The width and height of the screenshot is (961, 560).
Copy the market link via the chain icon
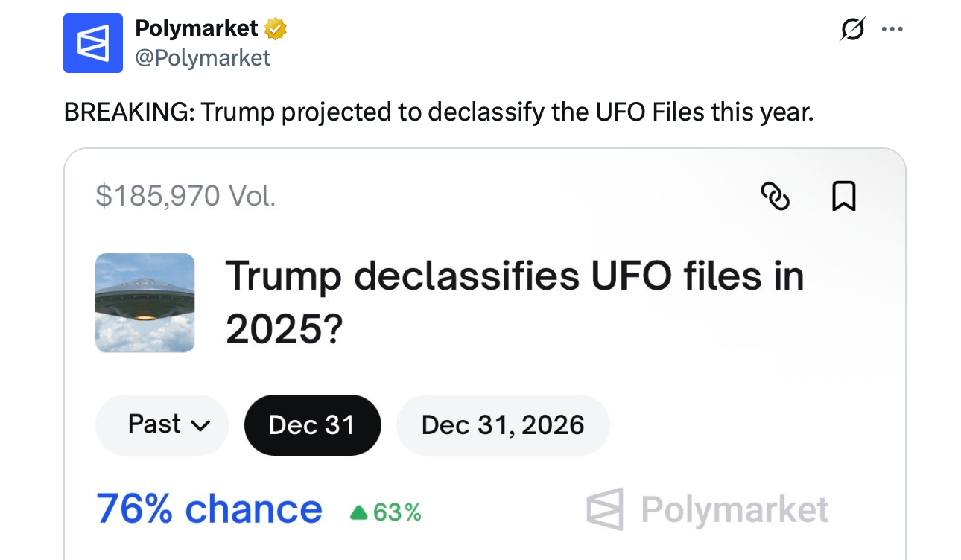pos(776,196)
